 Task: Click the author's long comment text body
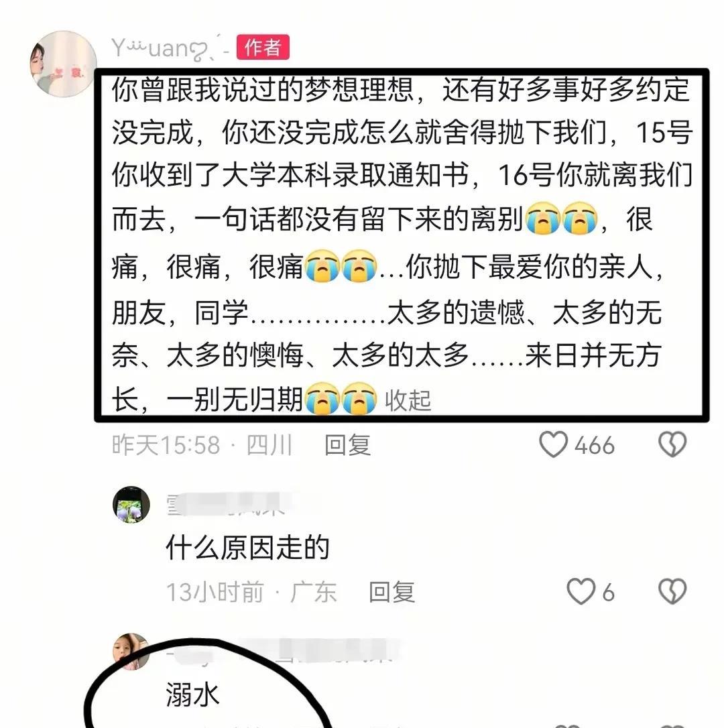(402, 245)
